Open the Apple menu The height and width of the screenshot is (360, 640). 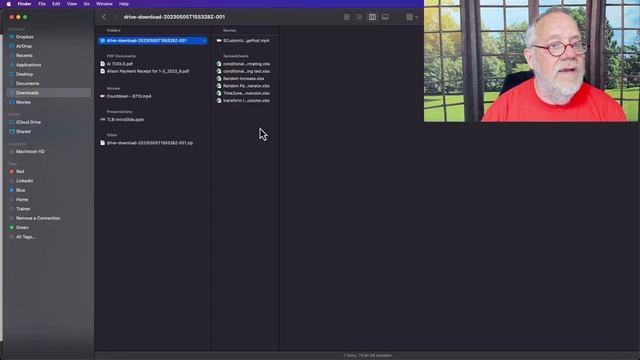pyautogui.click(x=9, y=4)
